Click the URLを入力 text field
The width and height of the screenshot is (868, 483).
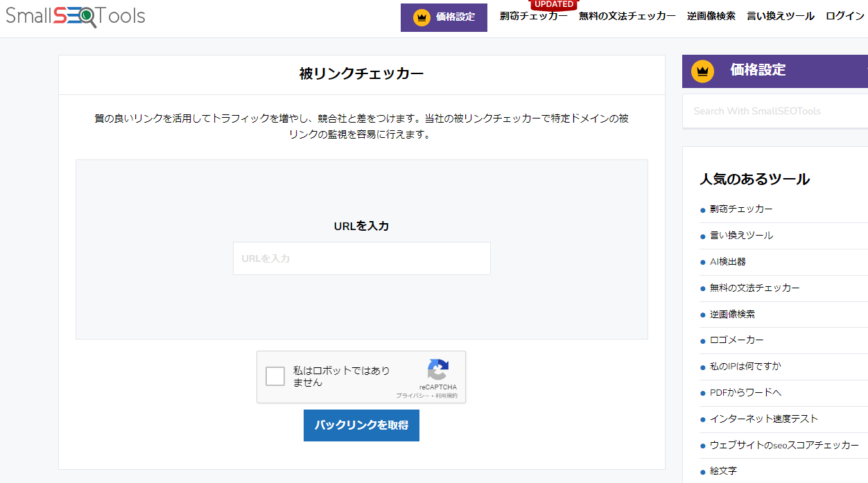(361, 258)
